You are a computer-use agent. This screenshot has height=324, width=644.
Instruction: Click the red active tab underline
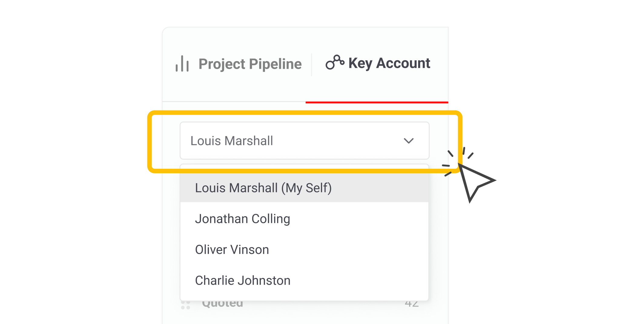[x=377, y=102]
